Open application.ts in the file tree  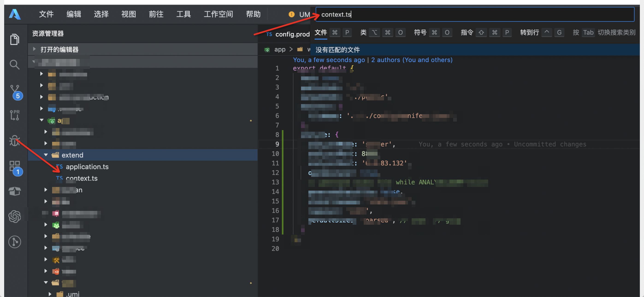87,167
